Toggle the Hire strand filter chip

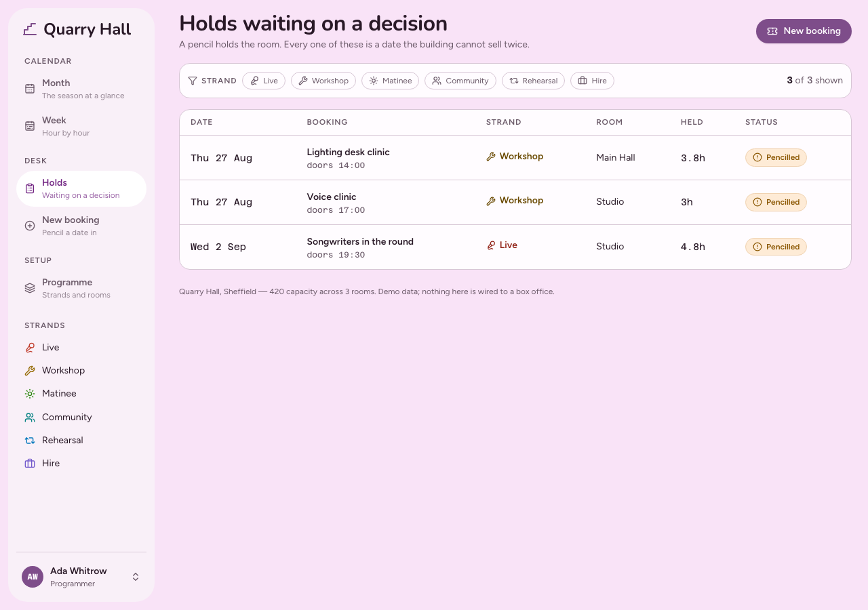[592, 81]
